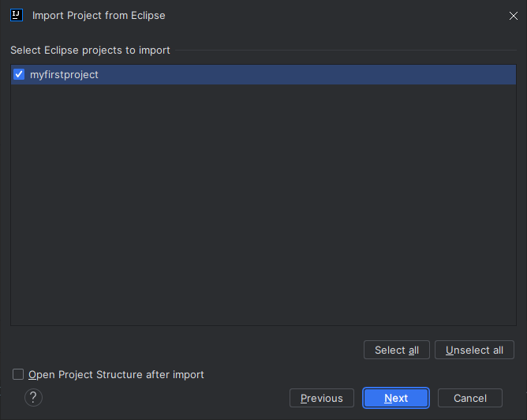Enable Open Project Structure after import
527x420 pixels.
coord(18,374)
